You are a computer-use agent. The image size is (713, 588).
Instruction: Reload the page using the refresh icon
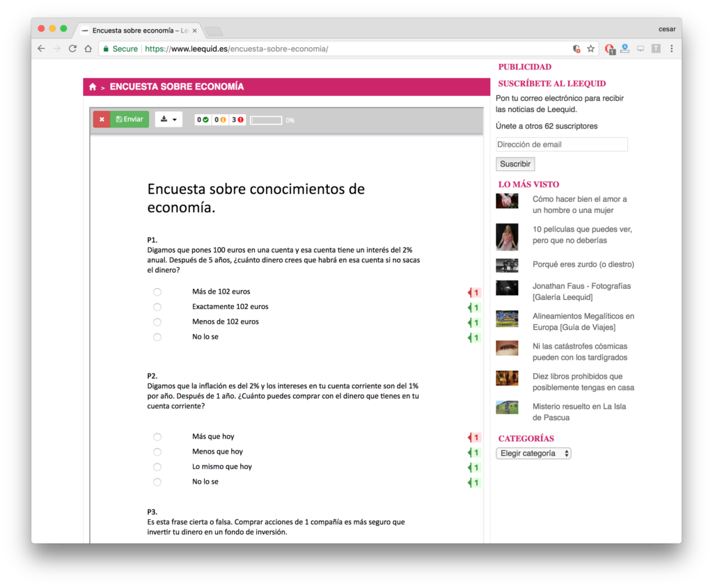click(x=72, y=49)
